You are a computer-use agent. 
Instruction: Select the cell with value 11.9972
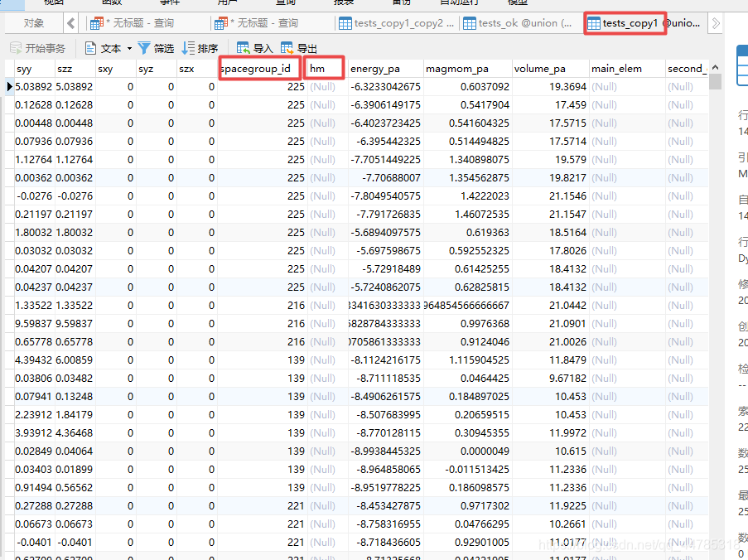pyautogui.click(x=551, y=432)
